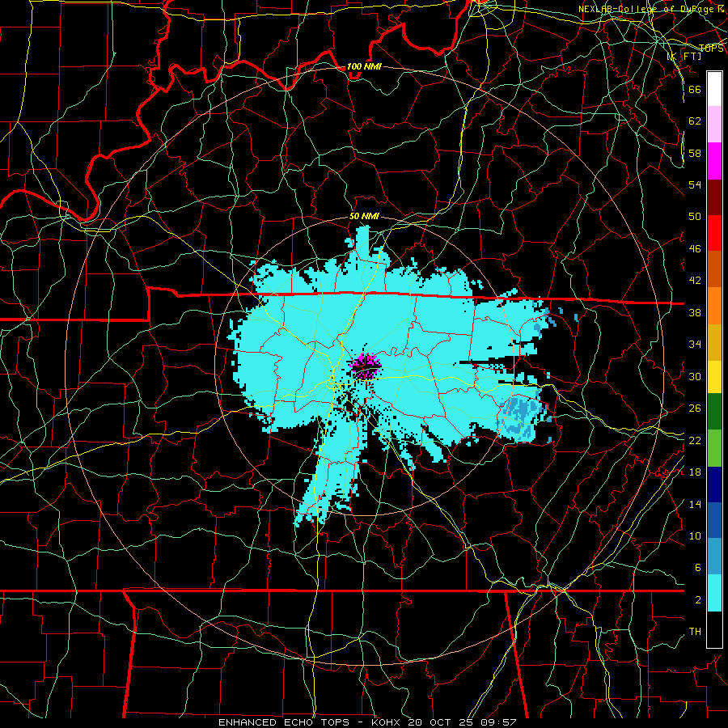Image resolution: width=728 pixels, height=728 pixels.
Task: Click the Enhanced Echo Tops KOHX caption
Action: click(367, 722)
